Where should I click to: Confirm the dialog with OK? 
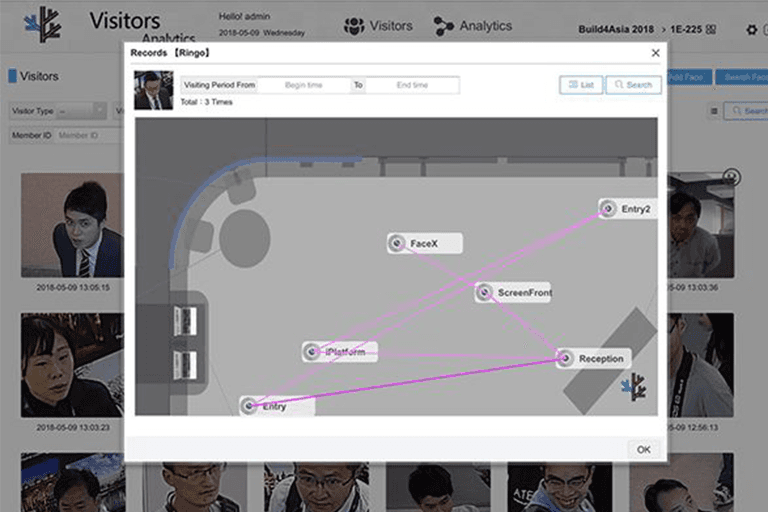[644, 449]
